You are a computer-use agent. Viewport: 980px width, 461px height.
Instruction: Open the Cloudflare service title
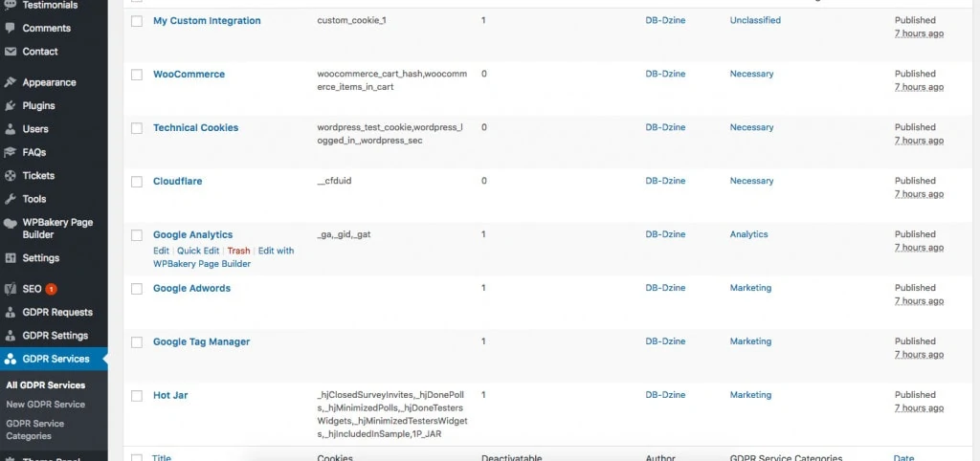(x=177, y=181)
